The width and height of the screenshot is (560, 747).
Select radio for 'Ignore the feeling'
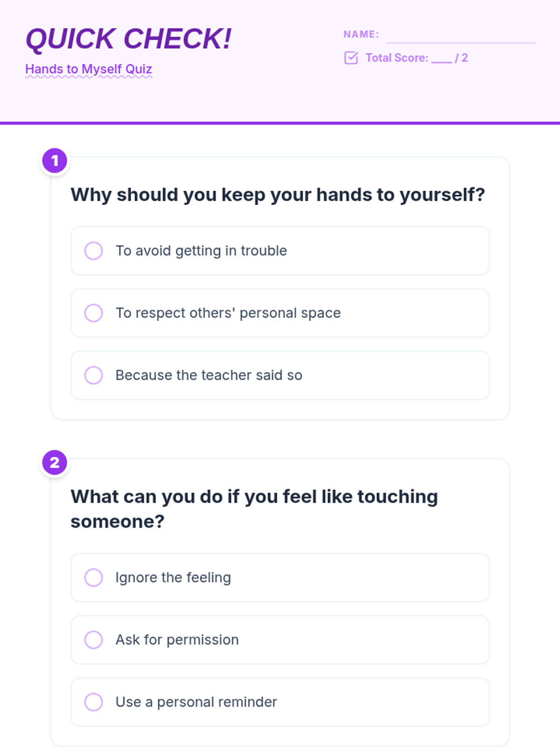point(93,578)
